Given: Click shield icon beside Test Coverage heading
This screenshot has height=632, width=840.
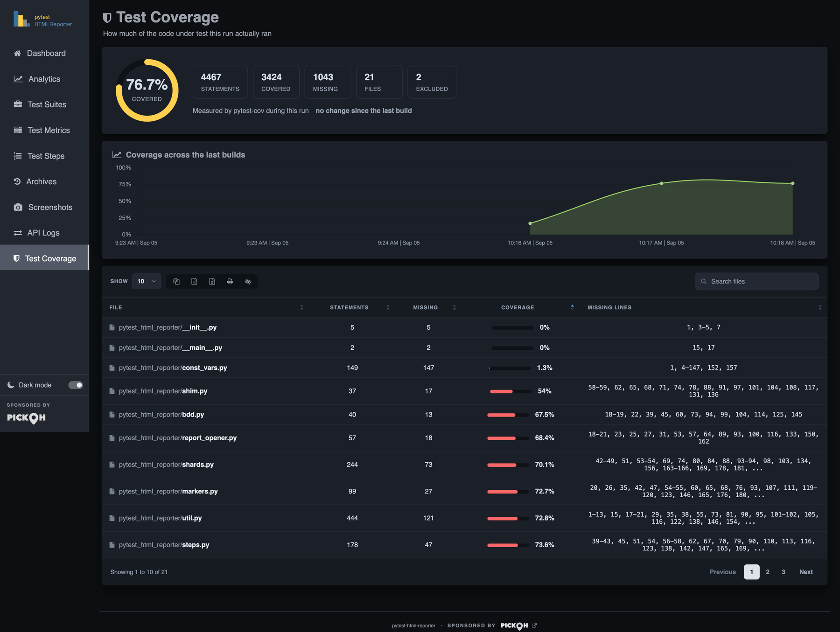Looking at the screenshot, I should (107, 18).
